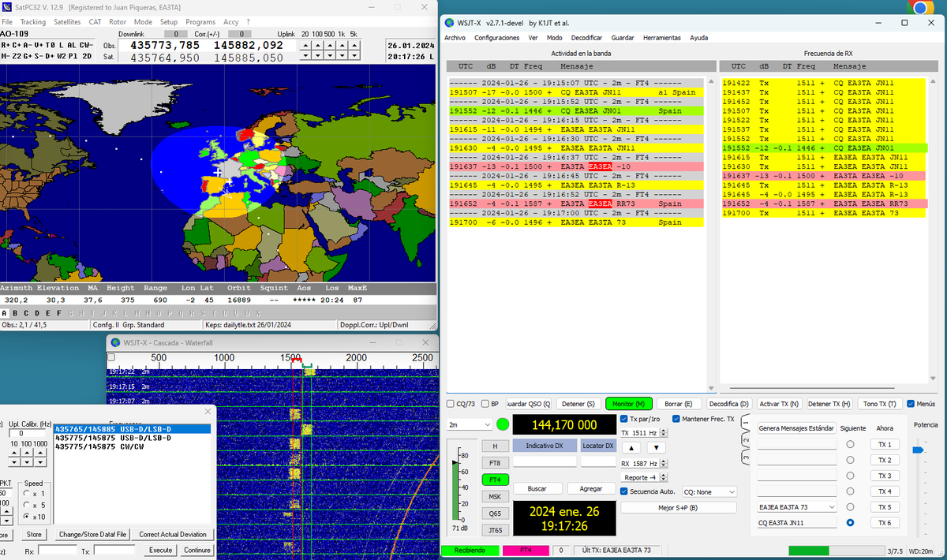Select the FT8 mode button
The height and width of the screenshot is (560, 947).
495,463
